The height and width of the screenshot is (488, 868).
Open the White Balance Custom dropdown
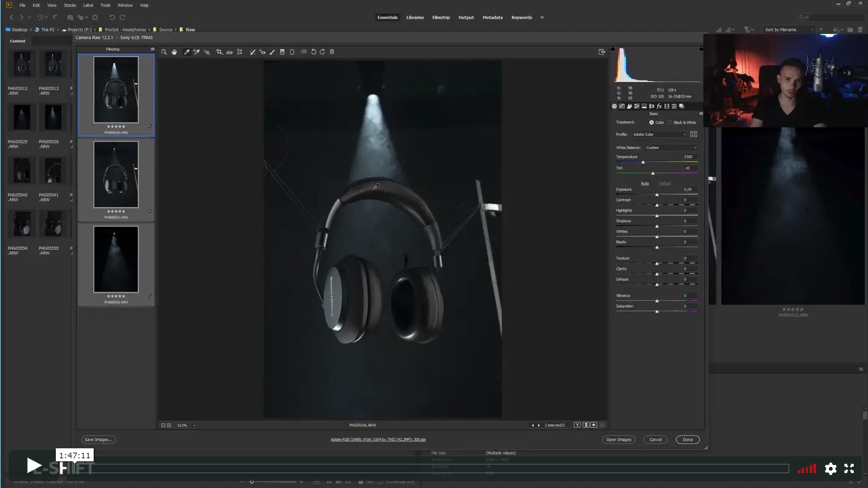pyautogui.click(x=671, y=148)
